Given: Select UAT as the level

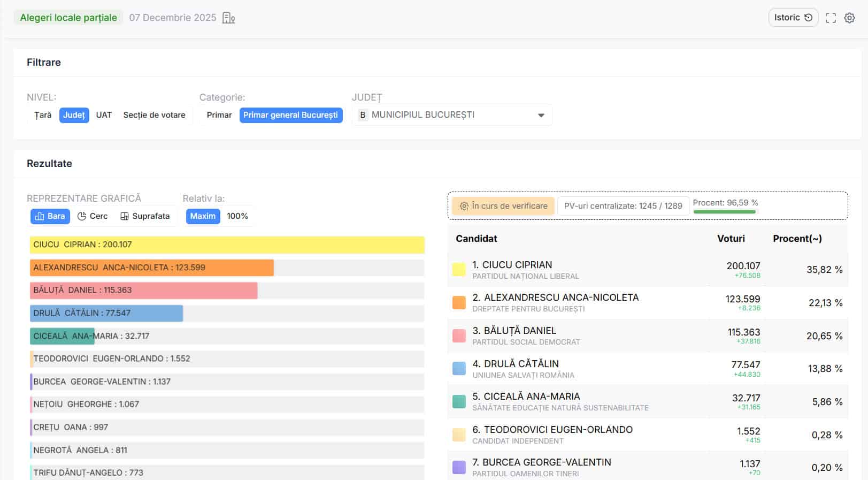Looking at the screenshot, I should click(x=104, y=115).
